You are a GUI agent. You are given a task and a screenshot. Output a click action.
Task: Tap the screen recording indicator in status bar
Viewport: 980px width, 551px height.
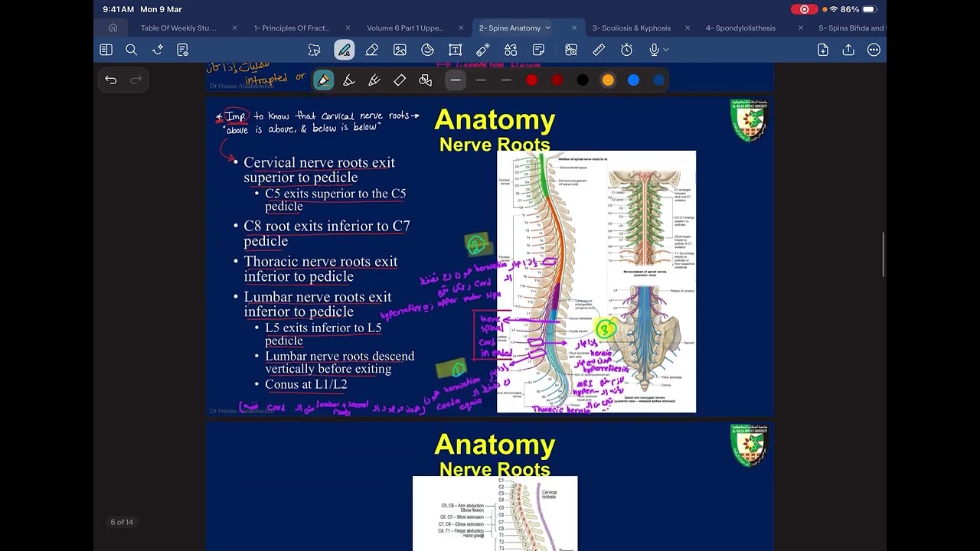point(804,9)
